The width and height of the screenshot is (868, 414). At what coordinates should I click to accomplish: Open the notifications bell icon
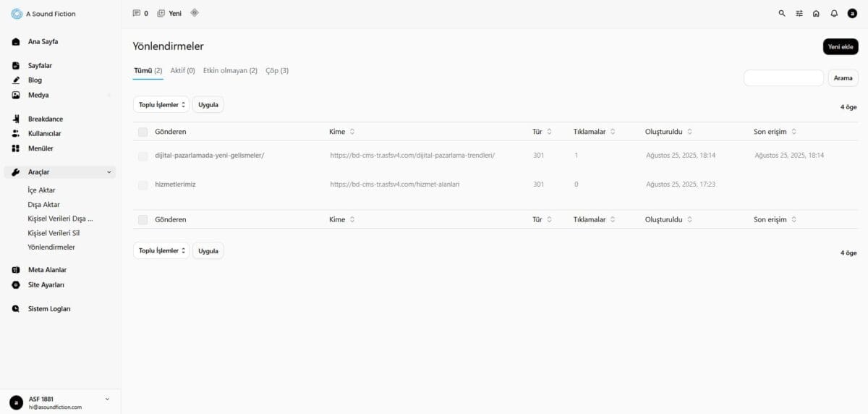pyautogui.click(x=834, y=13)
